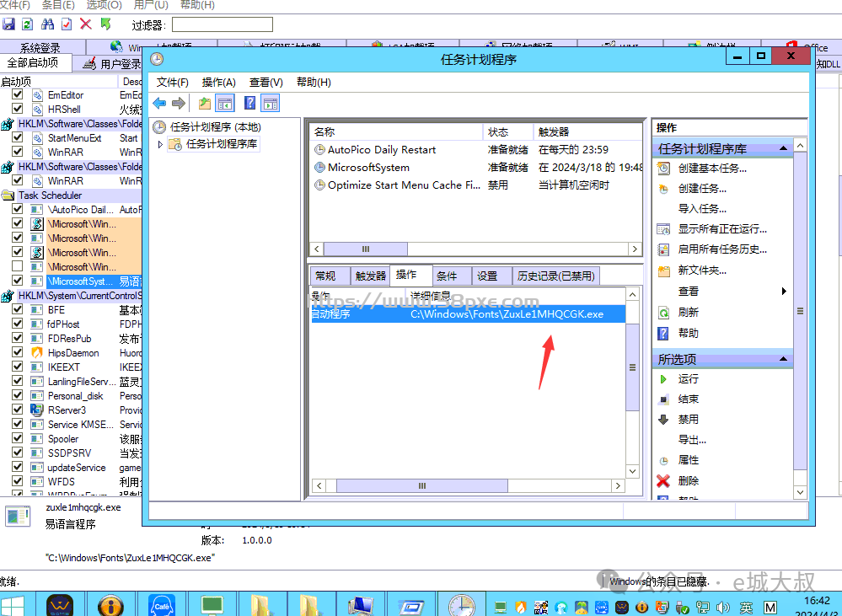Toggle the Show/Hide action pane icon
The image size is (842, 616).
[x=270, y=103]
